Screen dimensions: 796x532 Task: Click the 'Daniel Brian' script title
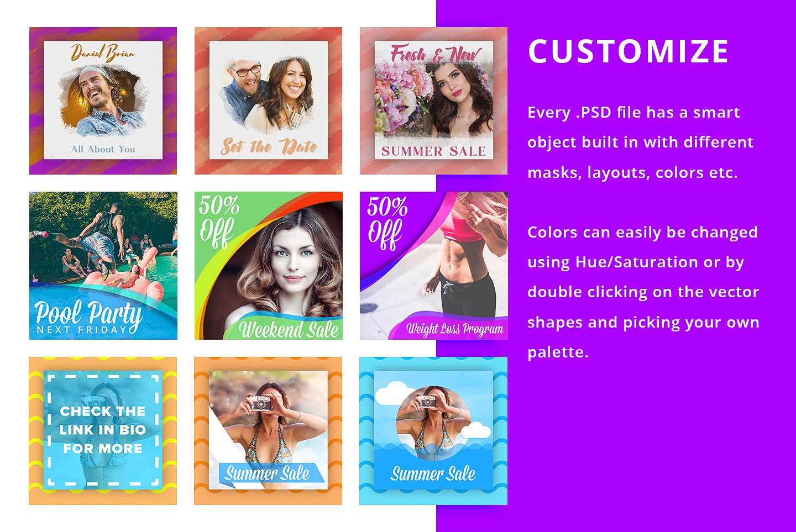(103, 53)
